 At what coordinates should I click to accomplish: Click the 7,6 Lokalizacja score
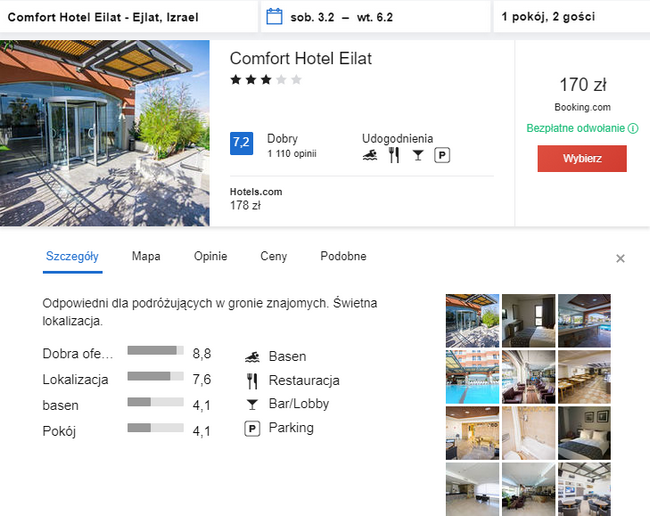(202, 380)
